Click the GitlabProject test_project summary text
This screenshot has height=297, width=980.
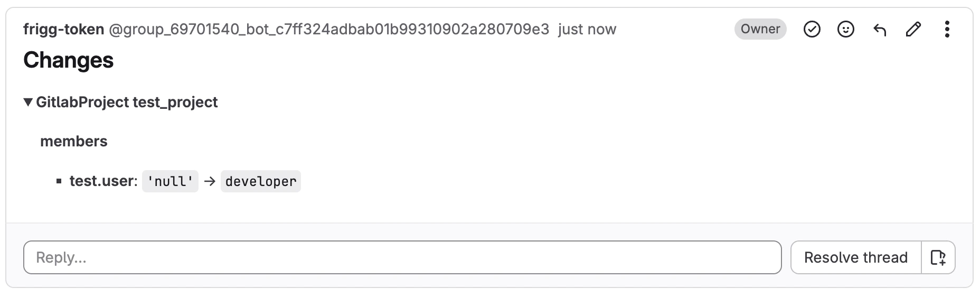[127, 102]
